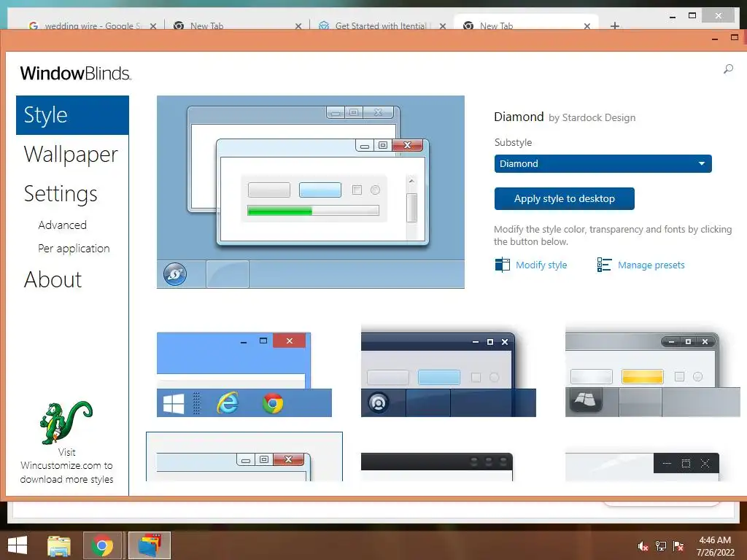
Task: Go to Advanced settings
Action: point(63,225)
